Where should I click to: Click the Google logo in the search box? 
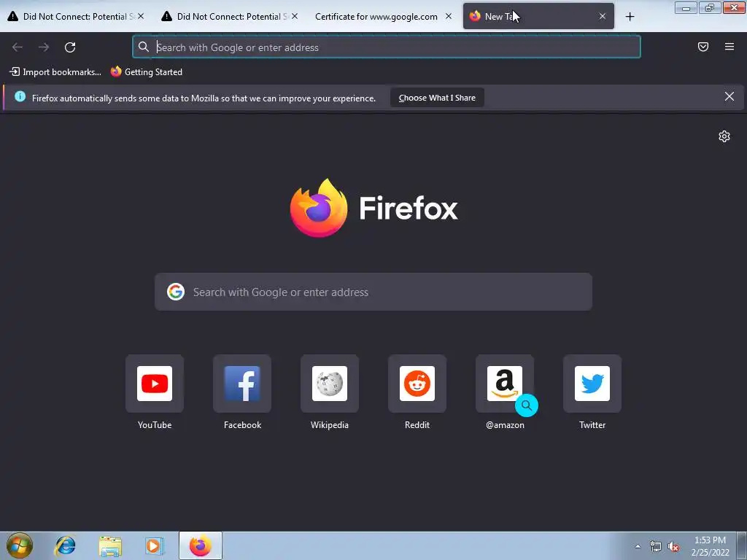(176, 292)
